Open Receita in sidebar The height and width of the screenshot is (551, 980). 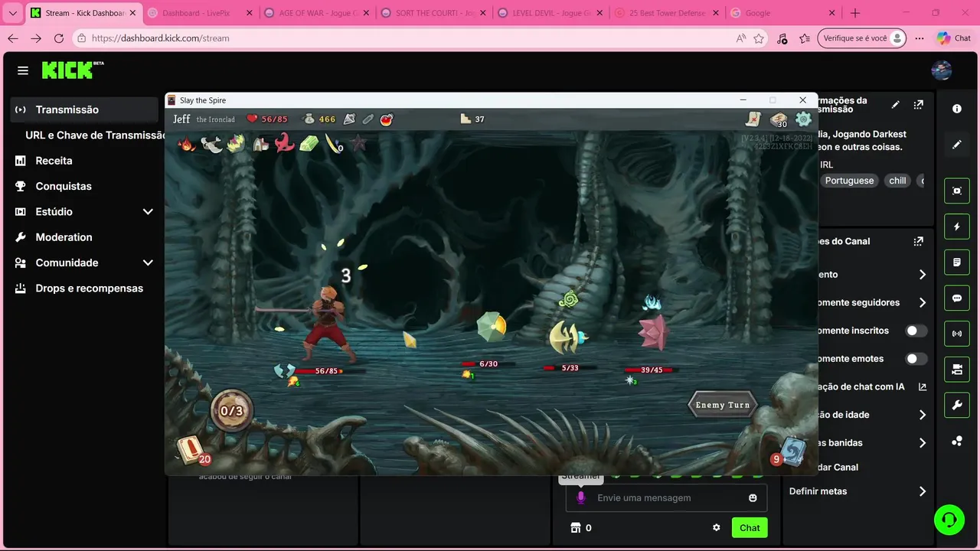[x=84, y=161]
